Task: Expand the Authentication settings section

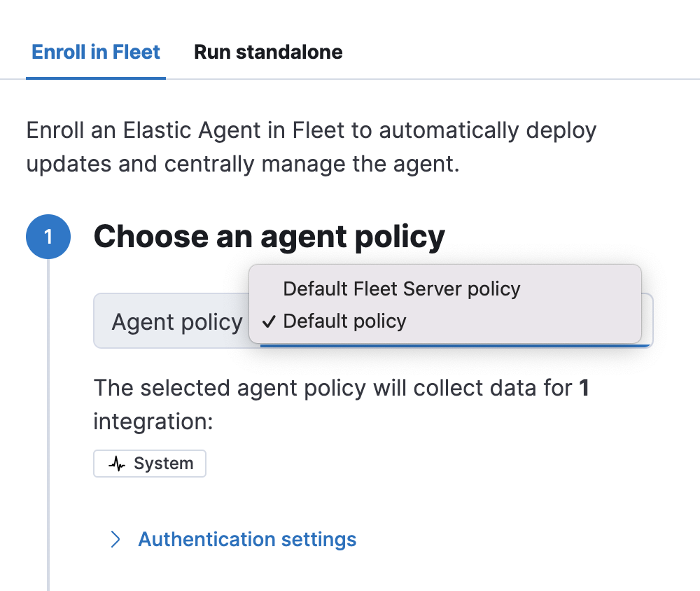Action: tap(246, 539)
